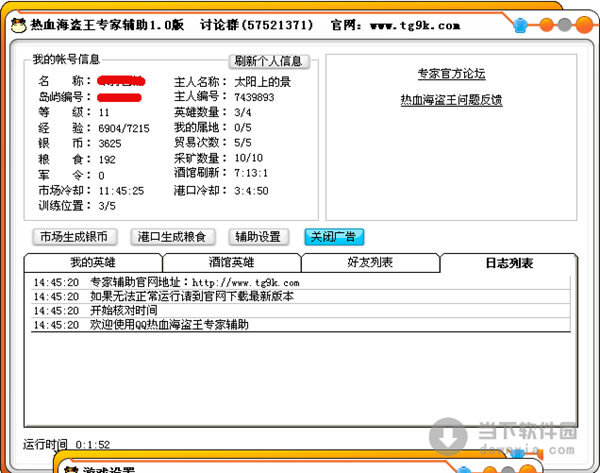
Task: Click the red-masked 名称 value
Action: coord(121,81)
